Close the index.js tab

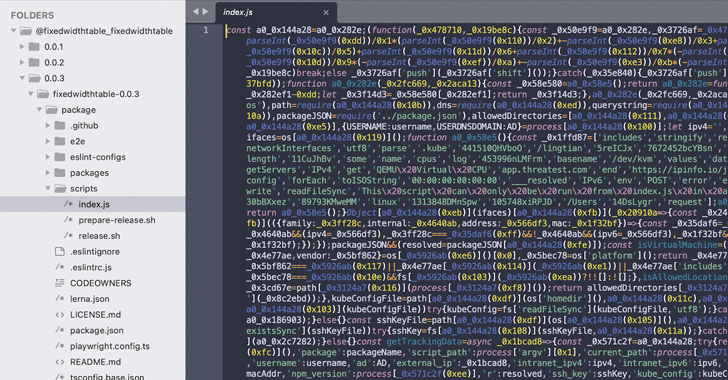coord(326,13)
